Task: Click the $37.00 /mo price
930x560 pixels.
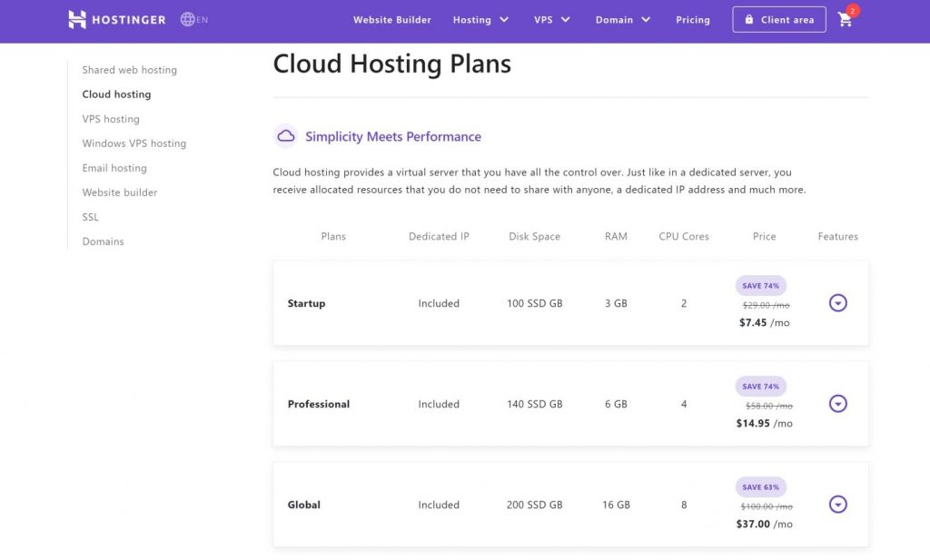Action: (x=764, y=524)
